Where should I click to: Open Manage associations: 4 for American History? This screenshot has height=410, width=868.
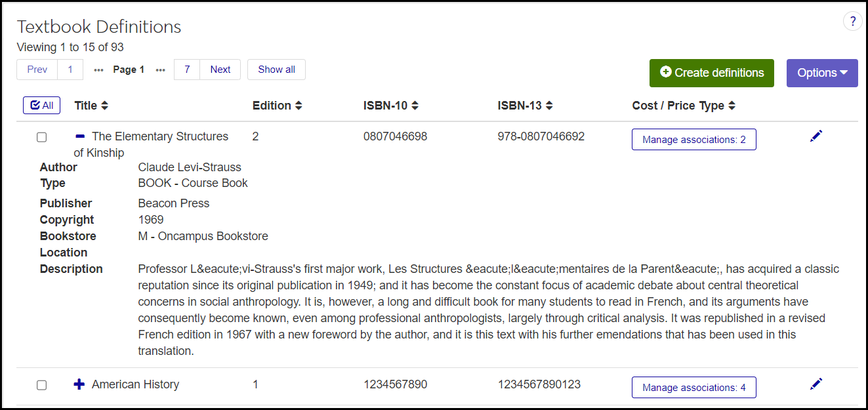693,388
